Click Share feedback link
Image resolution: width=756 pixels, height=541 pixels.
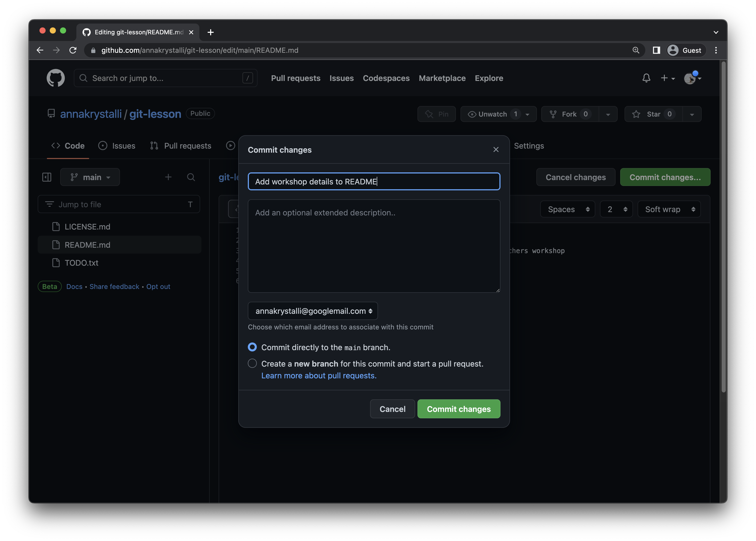pyautogui.click(x=114, y=286)
